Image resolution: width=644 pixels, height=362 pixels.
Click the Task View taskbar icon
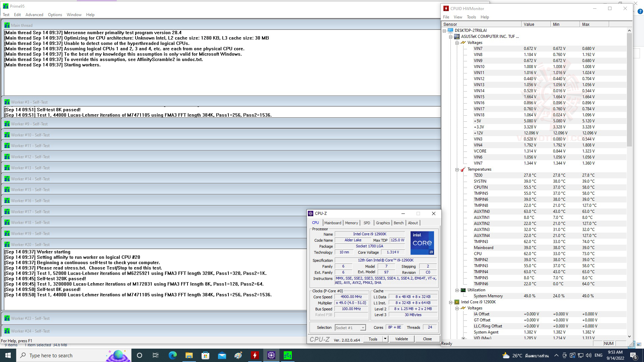click(156, 355)
